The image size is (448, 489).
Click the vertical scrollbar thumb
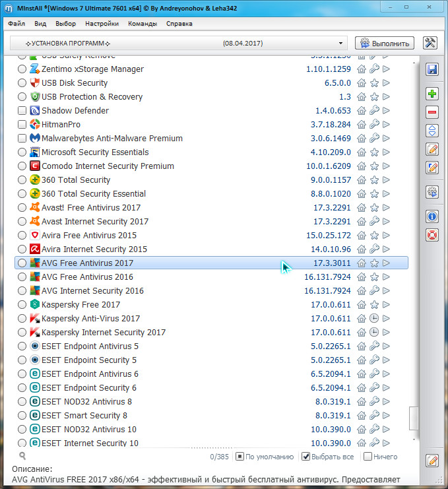[x=414, y=418]
